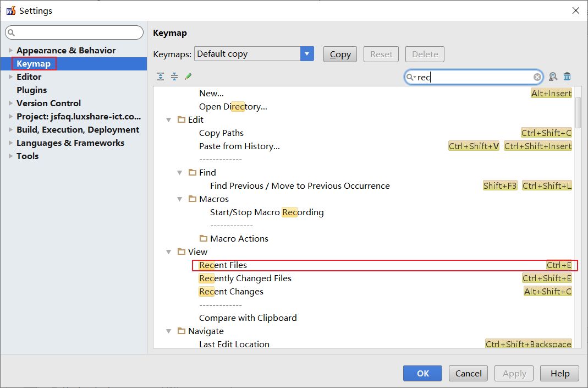Click the trash Clear Filtering icon
The width and height of the screenshot is (588, 388).
(x=567, y=77)
